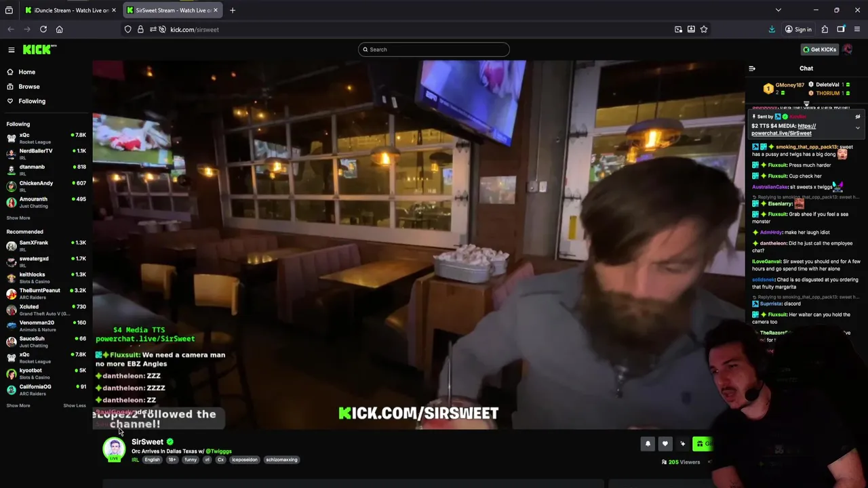Open the tab-with-dot icon beside extensions
Screen dimensions: 868x488
[x=841, y=29]
